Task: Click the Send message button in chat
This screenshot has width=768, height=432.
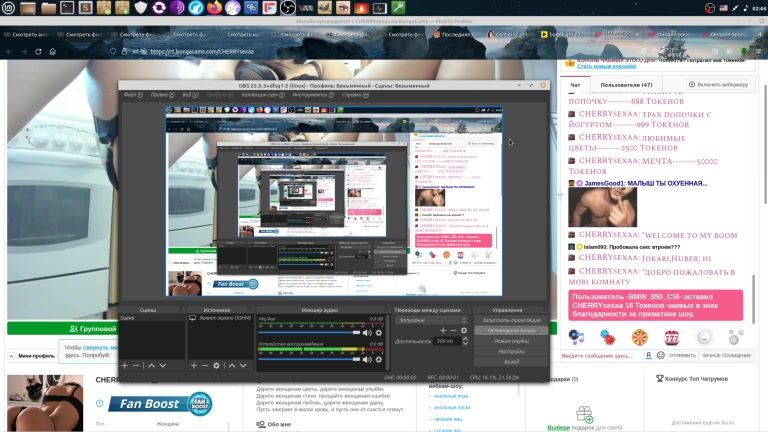Action: (682, 355)
